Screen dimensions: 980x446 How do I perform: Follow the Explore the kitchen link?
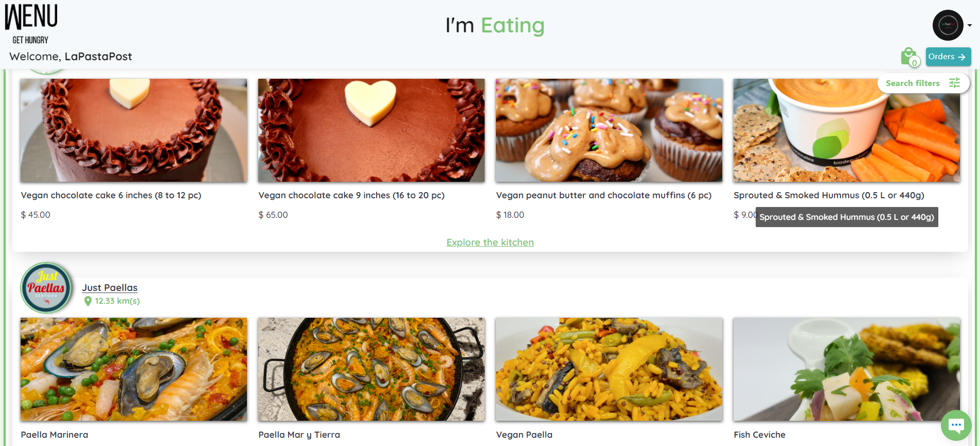(490, 243)
